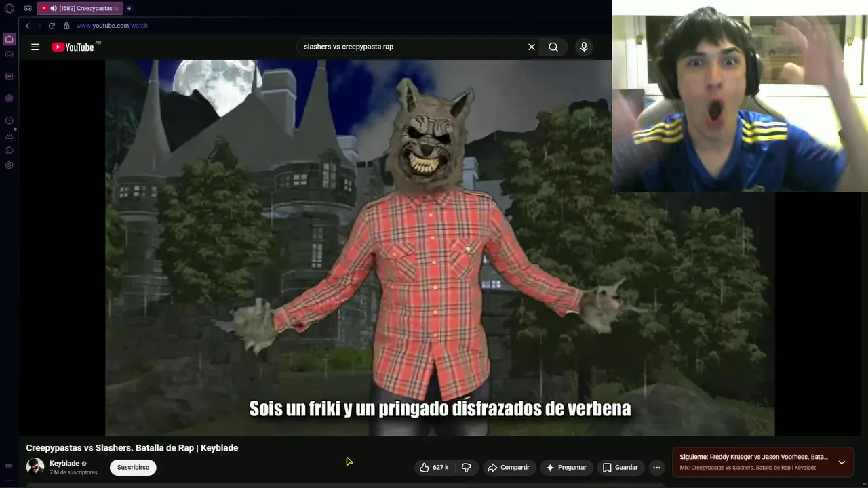Focus the www.youtube.com/watch address bar

(112, 26)
